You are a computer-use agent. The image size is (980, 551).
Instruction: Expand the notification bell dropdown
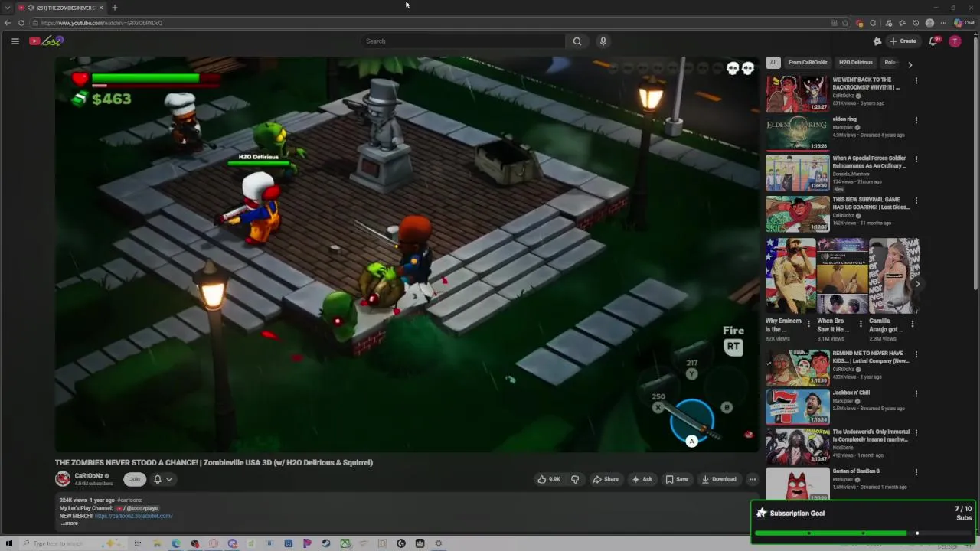coord(163,479)
